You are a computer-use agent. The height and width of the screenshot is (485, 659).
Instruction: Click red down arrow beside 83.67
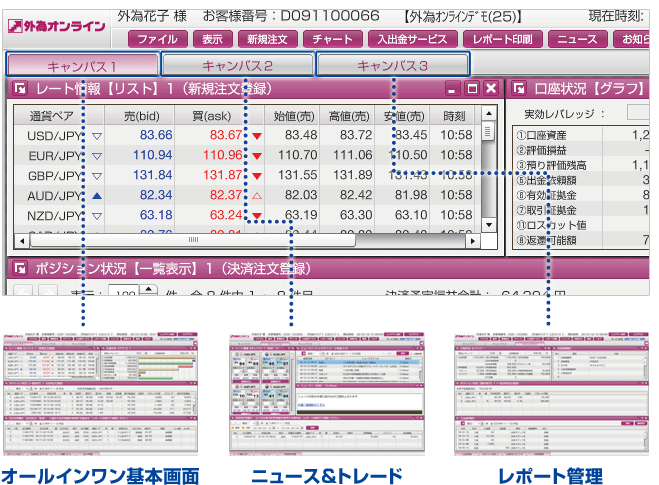(257, 136)
